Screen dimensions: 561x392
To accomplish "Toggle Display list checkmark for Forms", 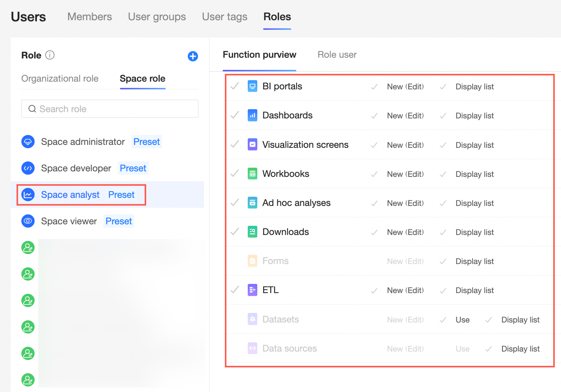I will click(x=443, y=261).
